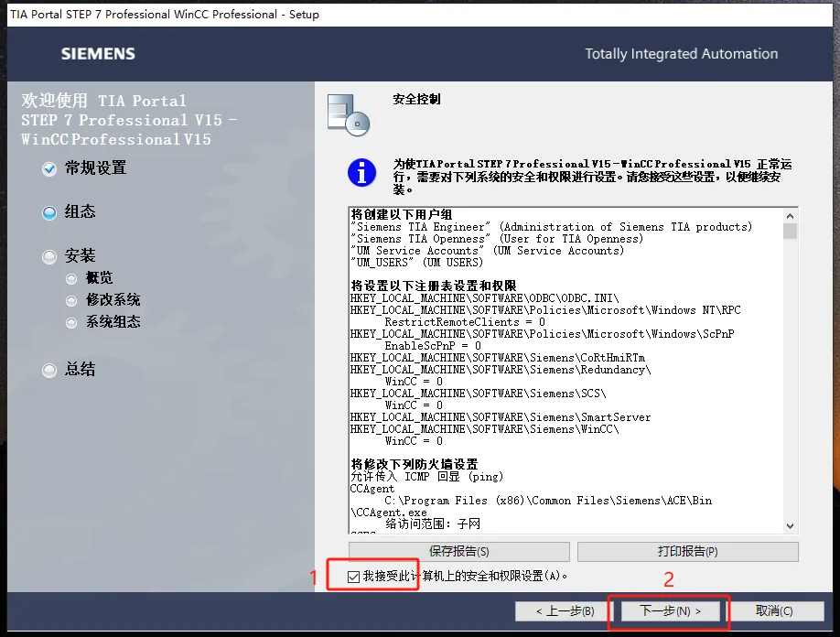Click the 将设置以下注册表设置和权限 heading

[433, 286]
